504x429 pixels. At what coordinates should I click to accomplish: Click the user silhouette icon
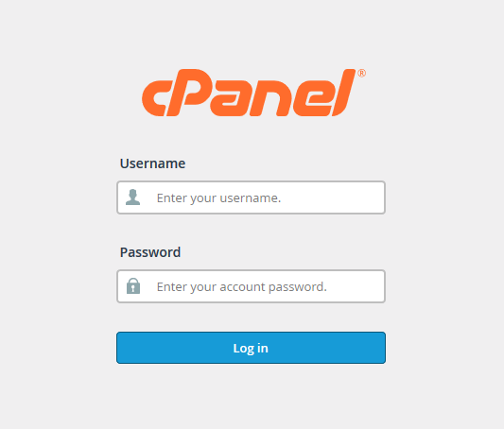click(132, 197)
